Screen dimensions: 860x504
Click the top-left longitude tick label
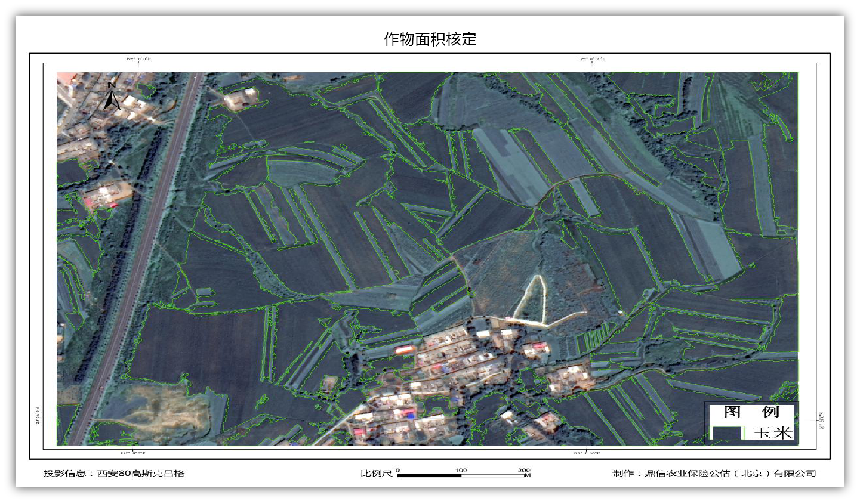coord(138,59)
